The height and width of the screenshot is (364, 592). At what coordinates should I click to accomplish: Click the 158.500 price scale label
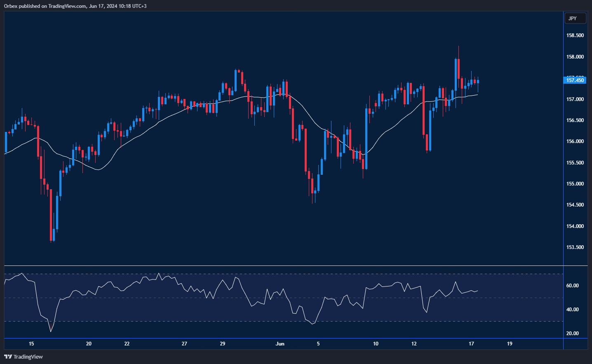[x=575, y=35]
